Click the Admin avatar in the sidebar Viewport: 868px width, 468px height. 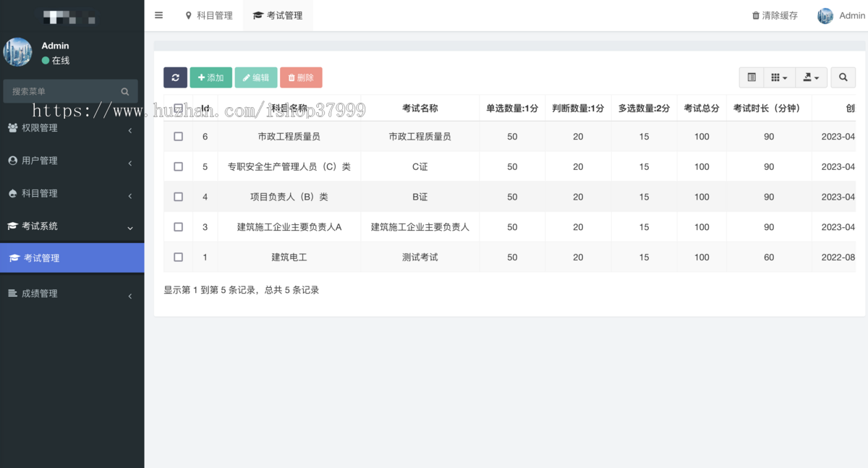coord(17,52)
